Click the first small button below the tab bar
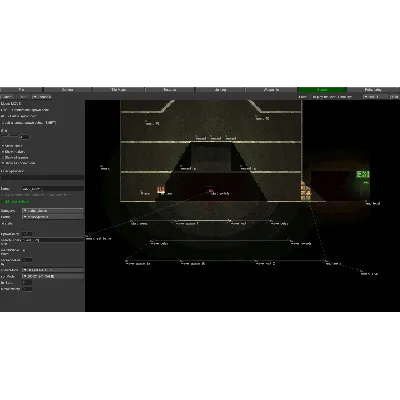 [8, 97]
